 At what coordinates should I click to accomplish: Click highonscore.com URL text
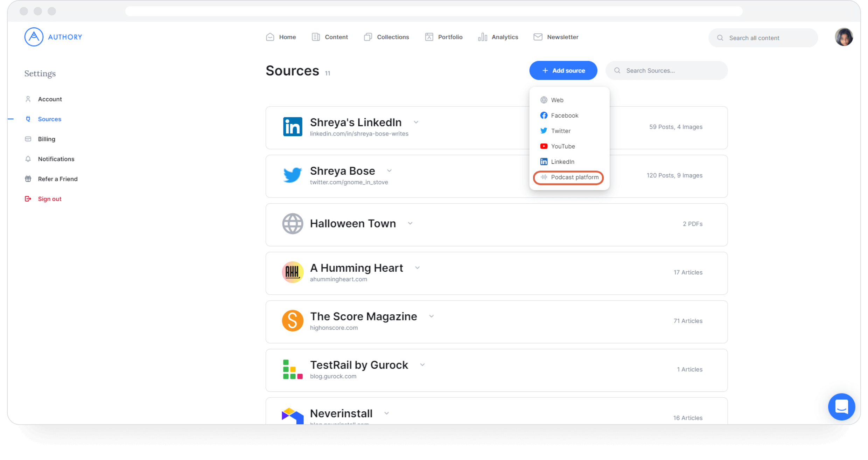click(x=334, y=328)
